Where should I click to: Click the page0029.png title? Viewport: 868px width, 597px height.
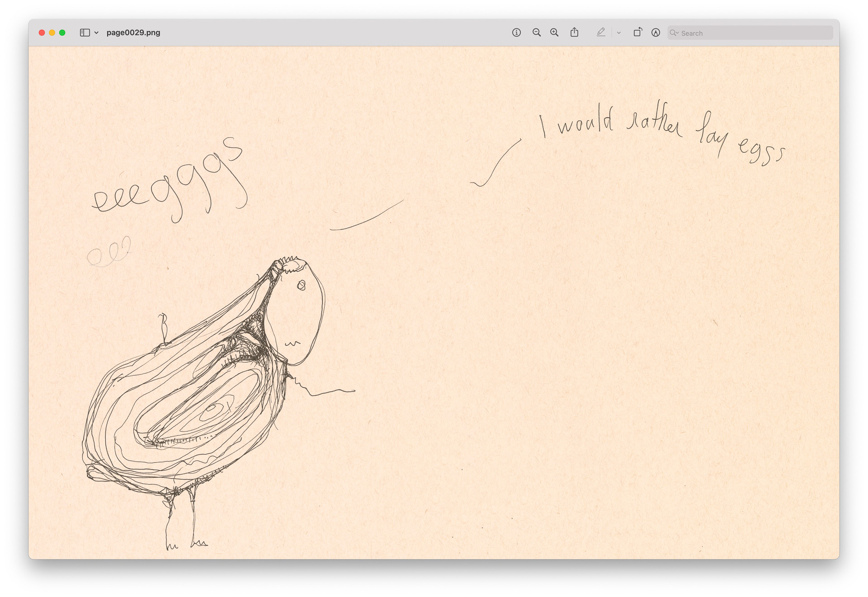tap(133, 32)
